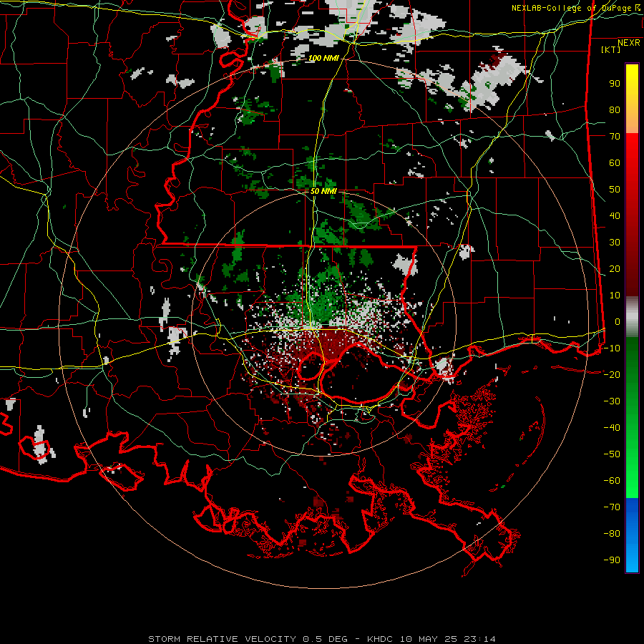
Task: Click the 70 value on the velocity scale
Action: pos(615,137)
